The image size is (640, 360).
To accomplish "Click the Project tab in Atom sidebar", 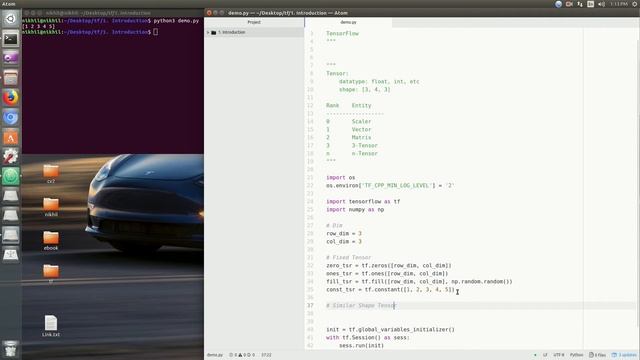I will pos(254,22).
